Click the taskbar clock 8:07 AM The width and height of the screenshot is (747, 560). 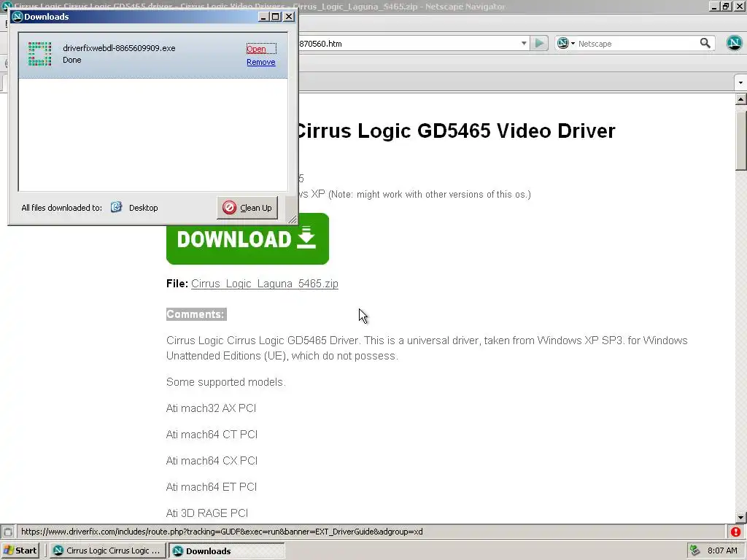[x=722, y=551]
